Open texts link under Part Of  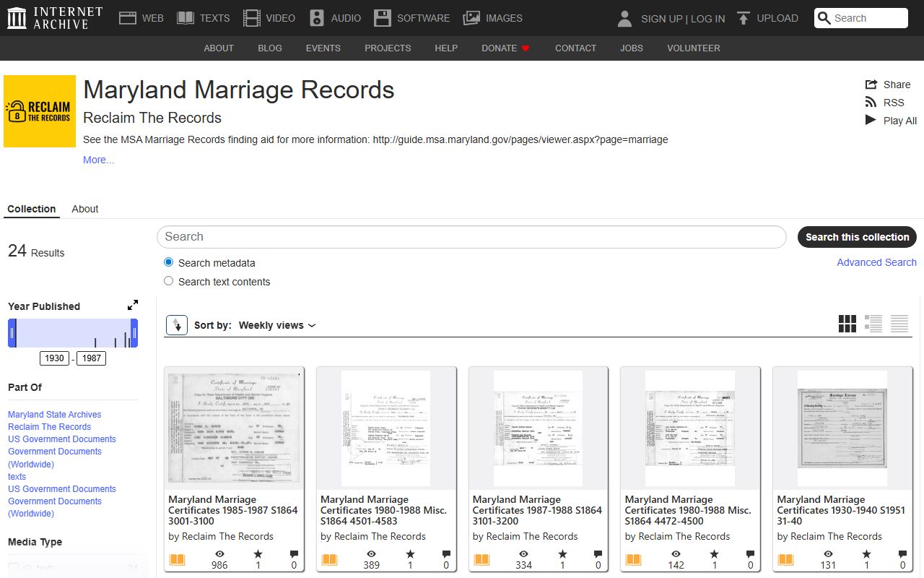(17, 477)
